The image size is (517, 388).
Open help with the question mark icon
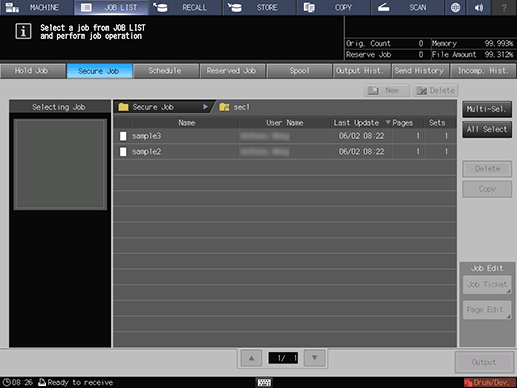(504, 7)
